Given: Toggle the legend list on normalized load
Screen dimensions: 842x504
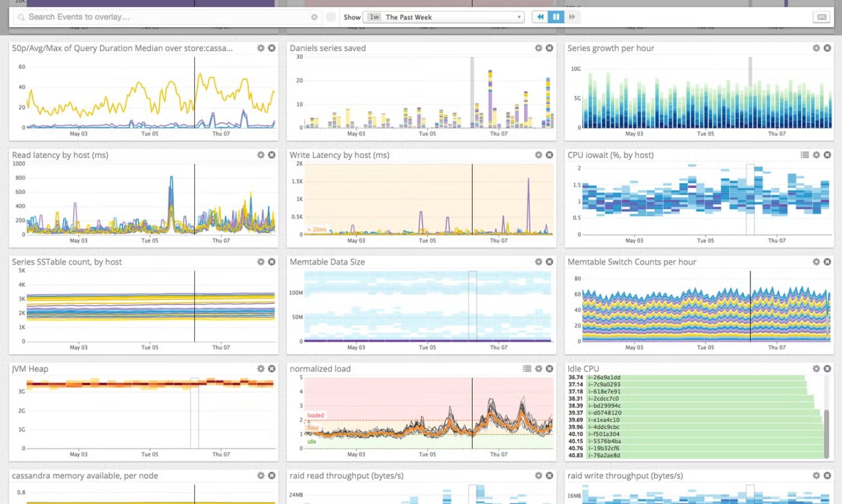Looking at the screenshot, I should (527, 369).
